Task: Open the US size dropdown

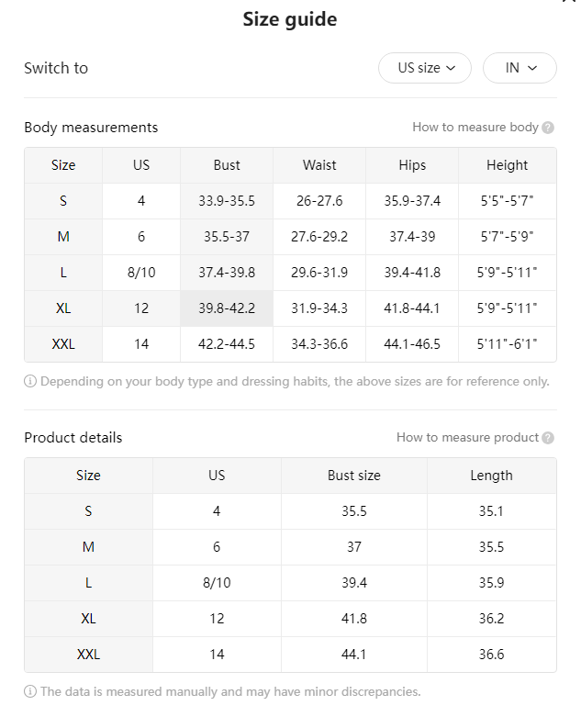Action: (x=425, y=68)
